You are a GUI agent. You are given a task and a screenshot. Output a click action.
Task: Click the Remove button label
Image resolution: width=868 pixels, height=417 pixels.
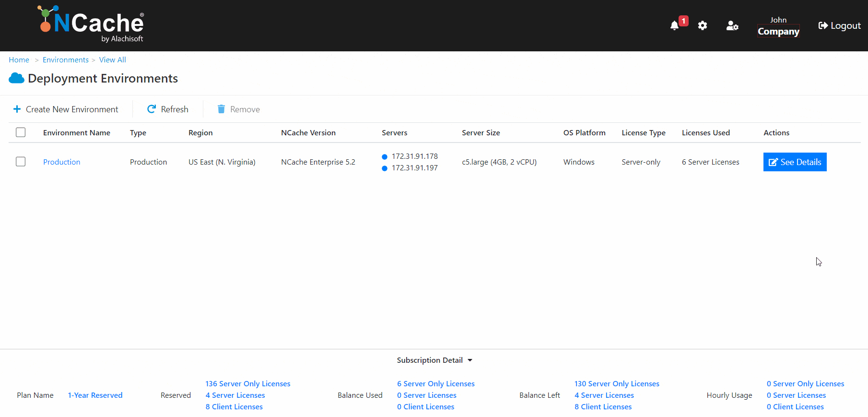click(x=245, y=109)
